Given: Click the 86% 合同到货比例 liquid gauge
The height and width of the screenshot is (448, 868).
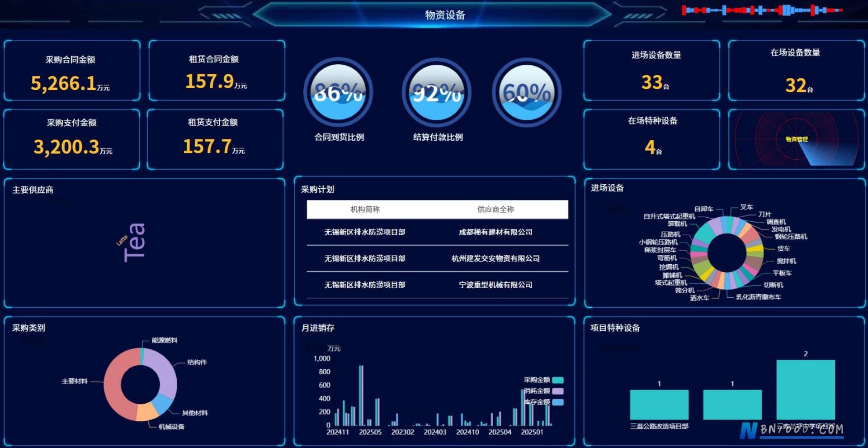Looking at the screenshot, I should (x=338, y=92).
